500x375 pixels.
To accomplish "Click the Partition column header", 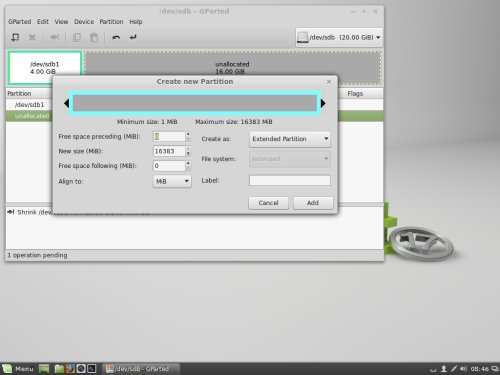I will pos(19,94).
